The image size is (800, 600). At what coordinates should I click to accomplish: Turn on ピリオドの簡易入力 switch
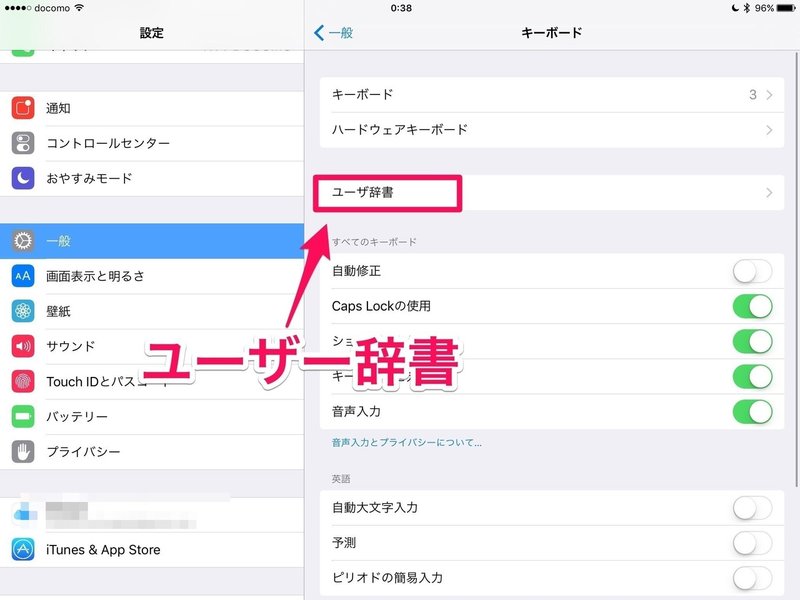pos(753,578)
